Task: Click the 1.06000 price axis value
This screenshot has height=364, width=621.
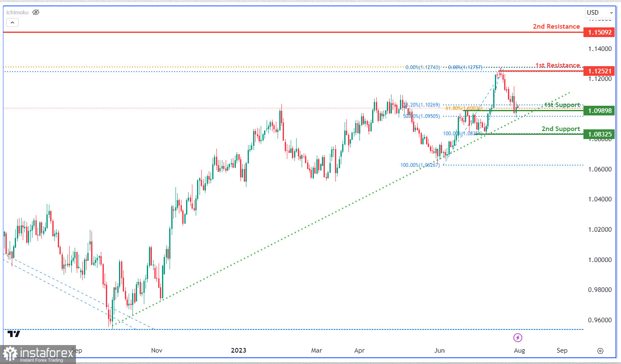Action: point(599,169)
